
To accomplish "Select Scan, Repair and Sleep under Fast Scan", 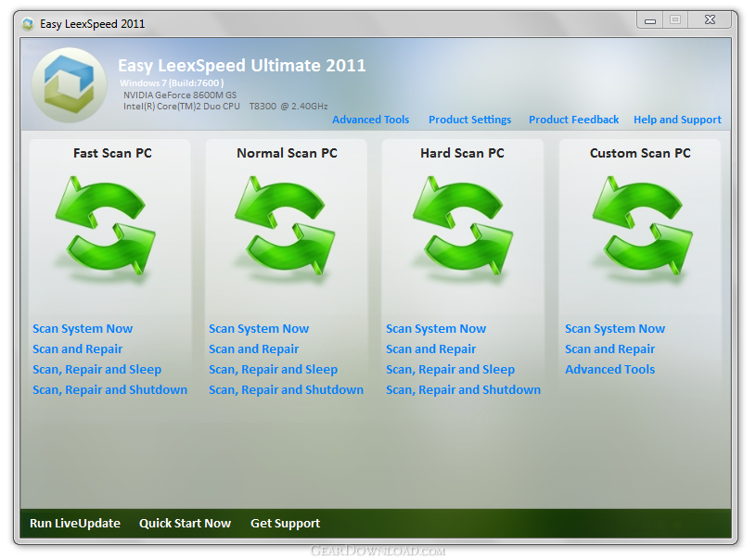I will click(x=96, y=370).
